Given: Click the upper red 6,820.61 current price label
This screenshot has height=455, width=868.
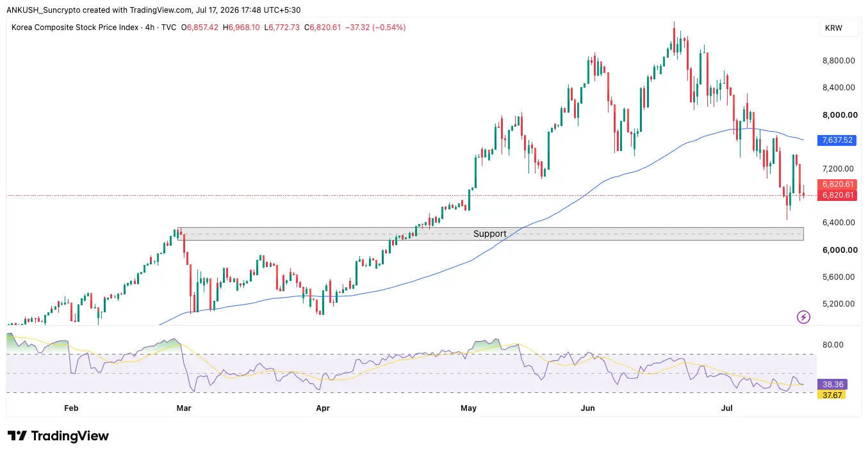Looking at the screenshot, I should click(837, 184).
